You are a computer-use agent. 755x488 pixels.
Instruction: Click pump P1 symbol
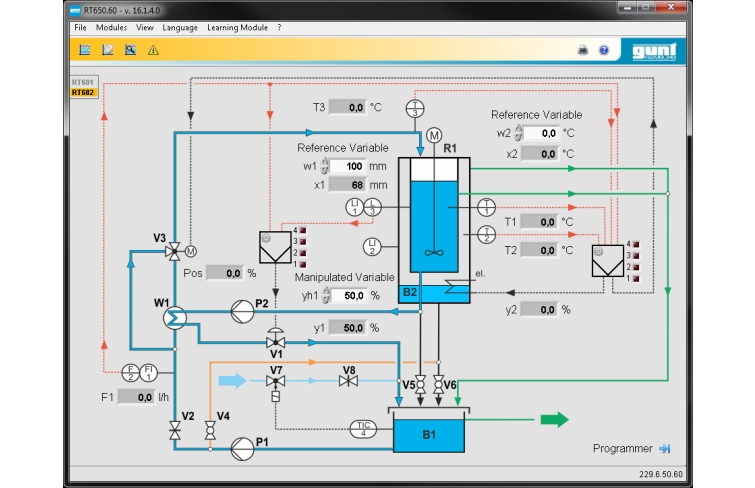[x=240, y=448]
